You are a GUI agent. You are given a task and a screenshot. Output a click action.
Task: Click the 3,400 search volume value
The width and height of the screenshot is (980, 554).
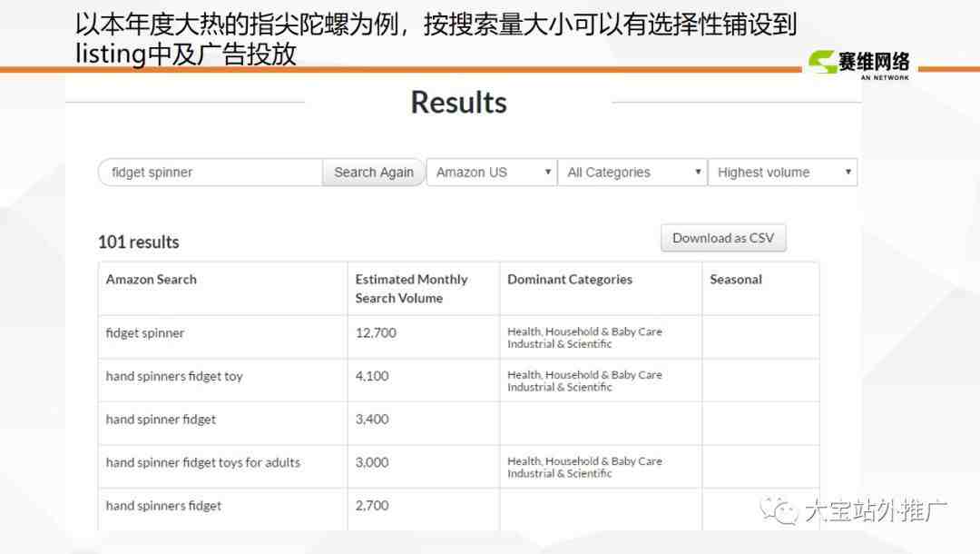click(x=372, y=419)
